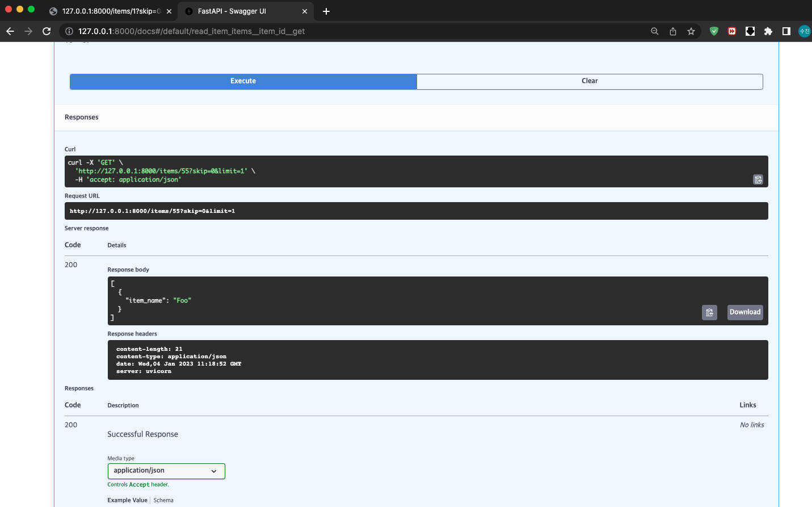The height and width of the screenshot is (507, 812).
Task: Click the browser forward arrow
Action: click(x=28, y=31)
